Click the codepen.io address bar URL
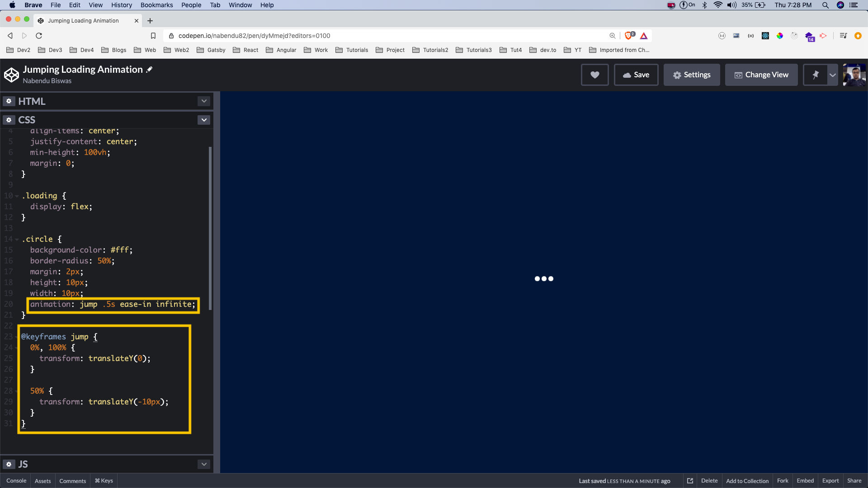 point(254,36)
